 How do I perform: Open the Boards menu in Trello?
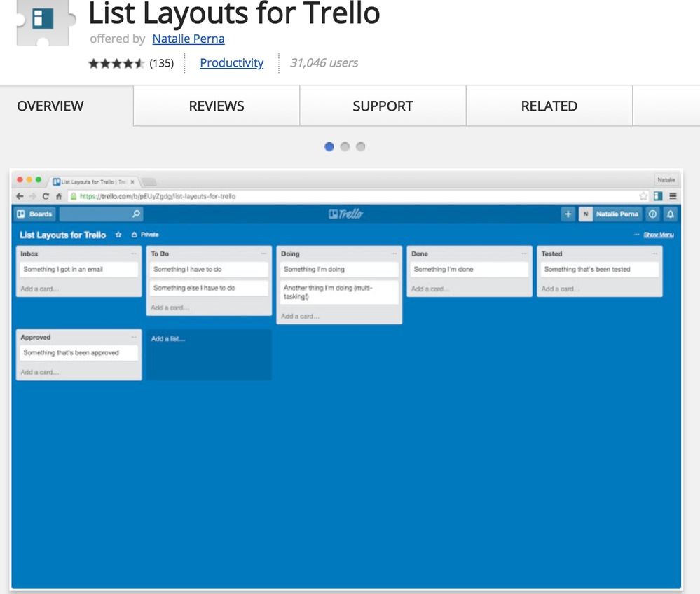point(34,214)
